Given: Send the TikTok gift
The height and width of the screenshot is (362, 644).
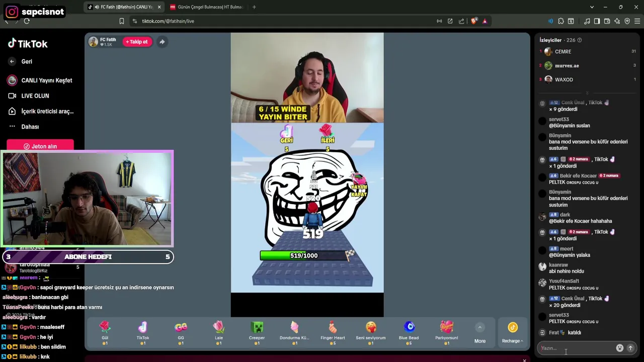Looking at the screenshot, I should (x=143, y=333).
